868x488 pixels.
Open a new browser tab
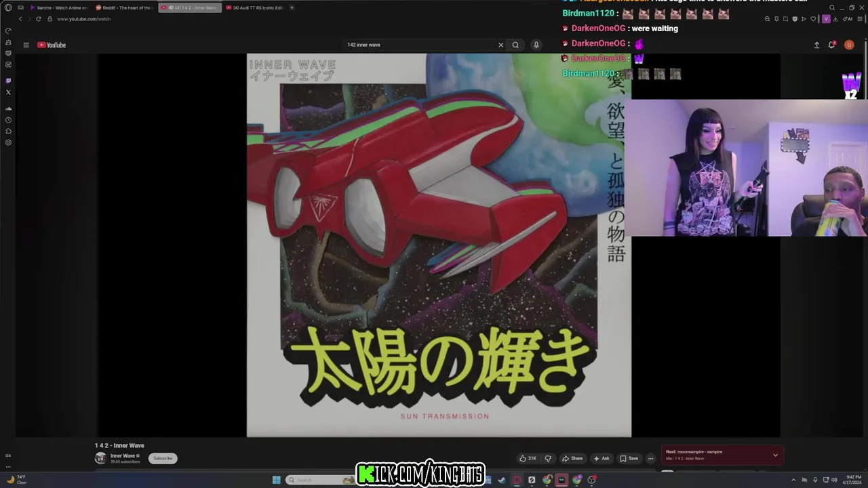[292, 7]
